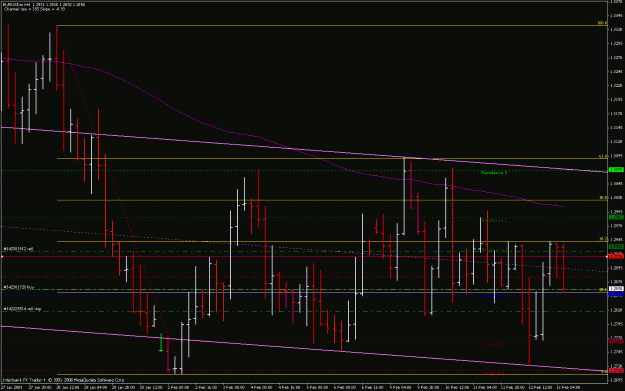This screenshot has width=625, height=391.
Task: Click the green Resistance 1 price tag
Action: (x=616, y=247)
